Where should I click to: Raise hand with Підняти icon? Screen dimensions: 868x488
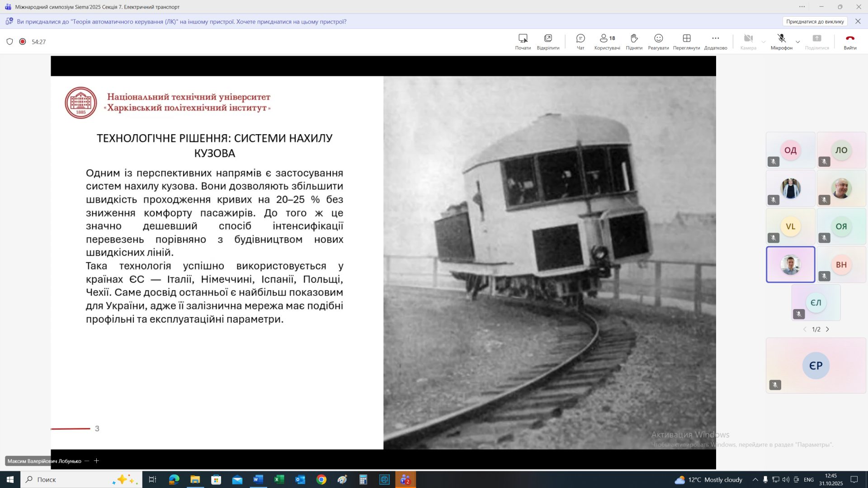pyautogui.click(x=634, y=41)
